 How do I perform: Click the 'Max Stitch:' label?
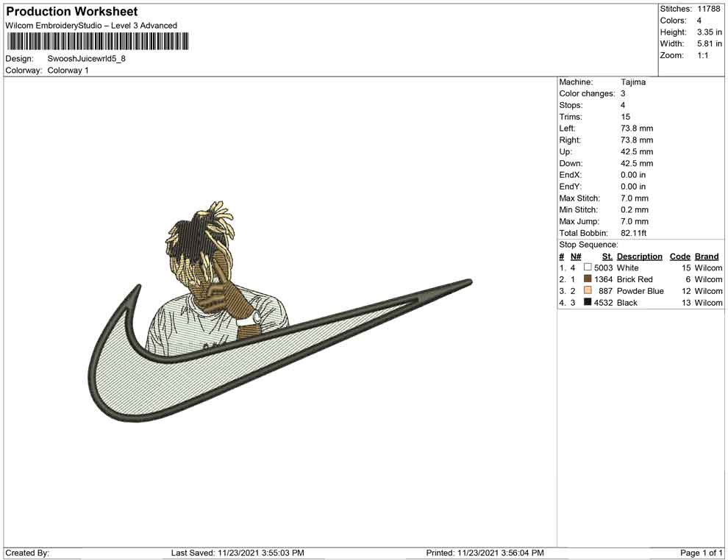point(579,198)
